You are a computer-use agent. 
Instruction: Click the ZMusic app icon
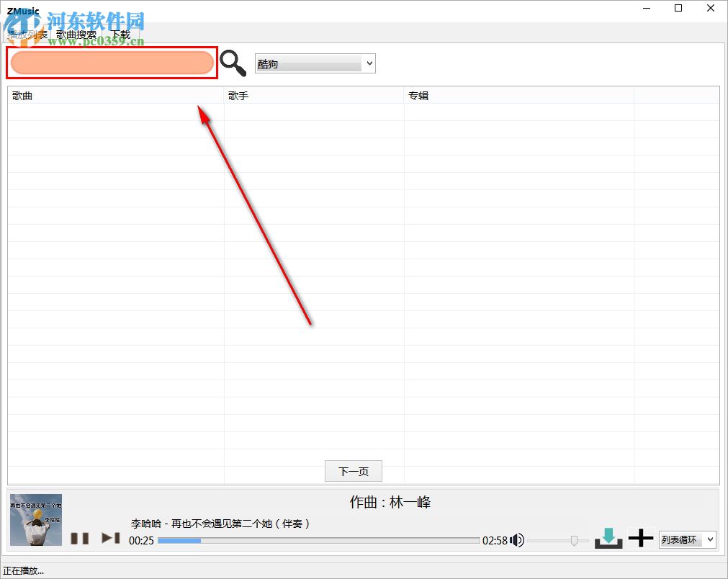pos(22,11)
